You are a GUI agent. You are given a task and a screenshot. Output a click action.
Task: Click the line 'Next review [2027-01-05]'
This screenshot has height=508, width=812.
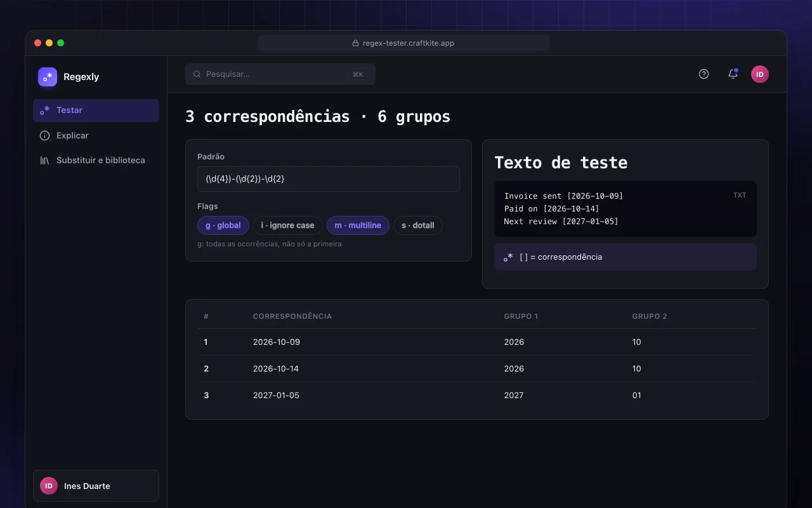[561, 221]
